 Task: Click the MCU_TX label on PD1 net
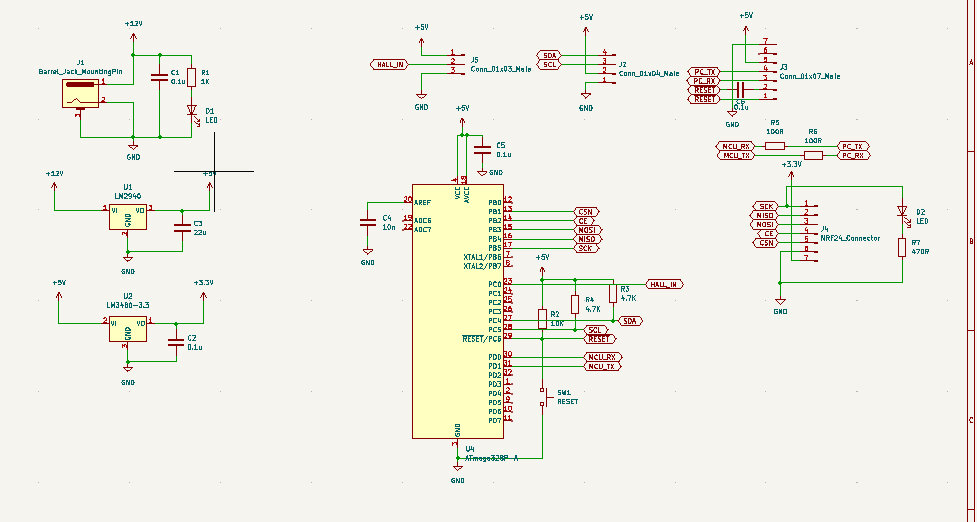coord(603,366)
